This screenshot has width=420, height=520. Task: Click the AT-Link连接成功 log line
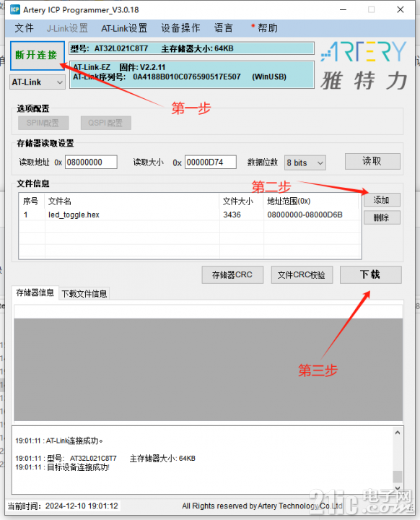tap(59, 441)
